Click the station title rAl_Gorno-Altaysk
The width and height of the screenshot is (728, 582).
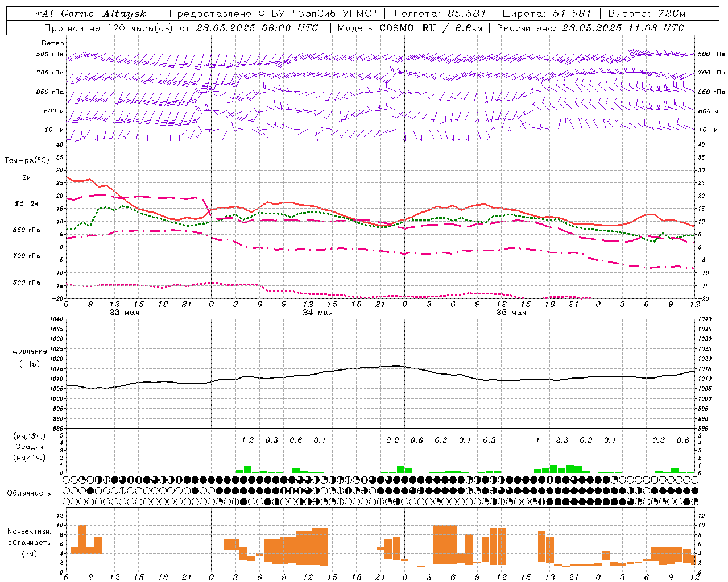tap(92, 14)
